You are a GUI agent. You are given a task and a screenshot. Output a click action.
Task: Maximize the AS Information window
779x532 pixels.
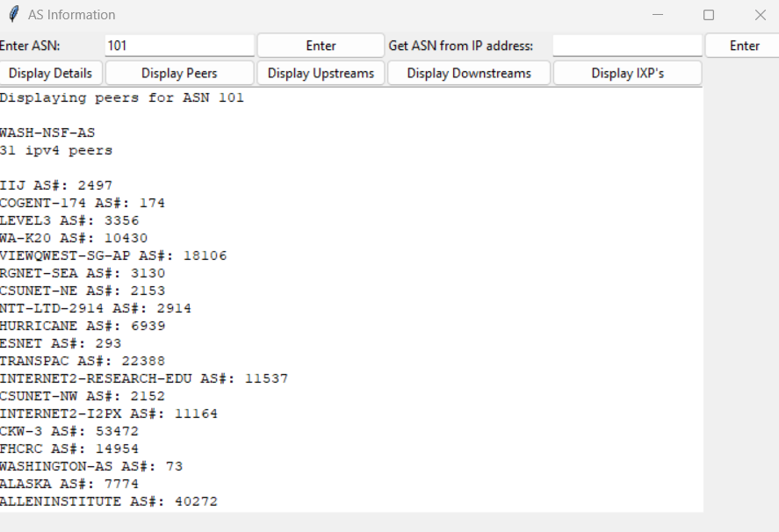709,15
